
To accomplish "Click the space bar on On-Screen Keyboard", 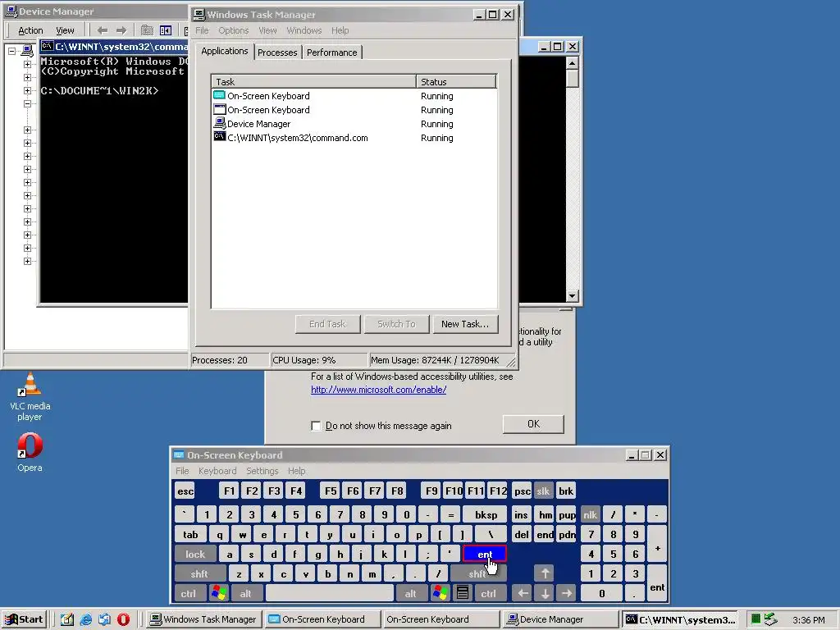I will tap(330, 593).
